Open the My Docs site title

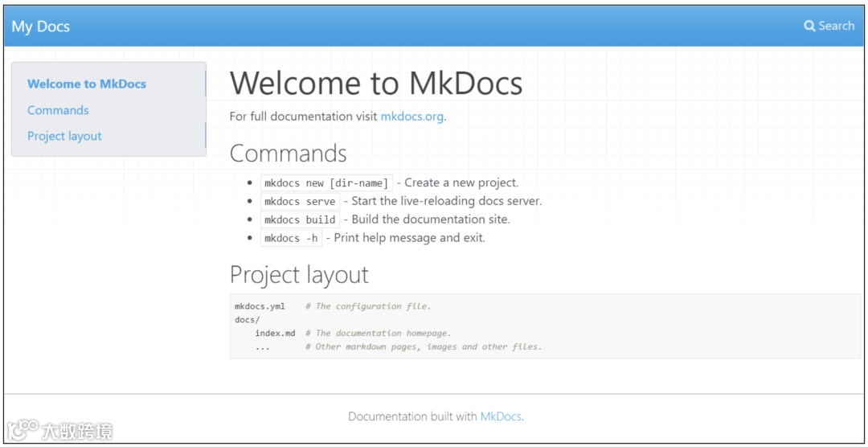coord(41,26)
